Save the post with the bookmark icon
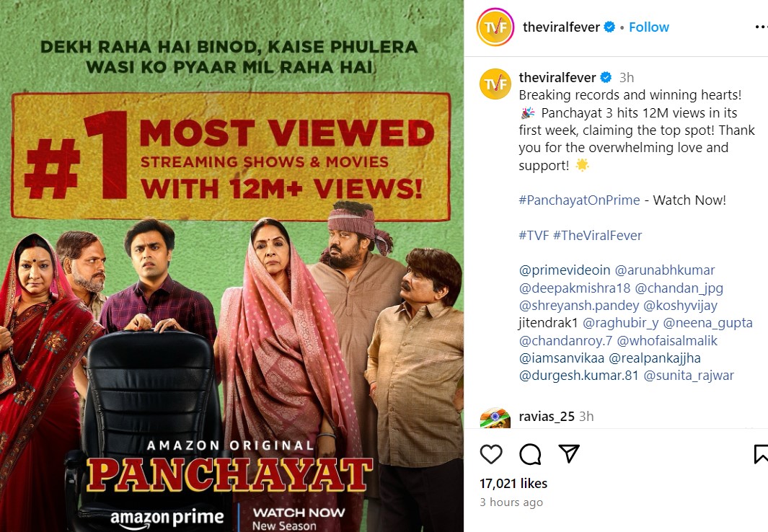 click(761, 454)
